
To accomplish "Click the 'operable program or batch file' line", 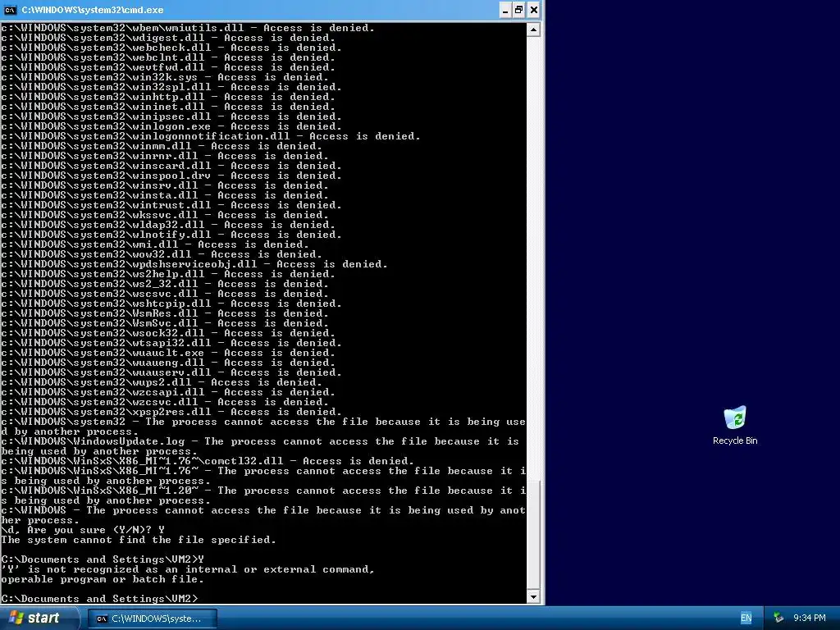I will pos(103,579).
